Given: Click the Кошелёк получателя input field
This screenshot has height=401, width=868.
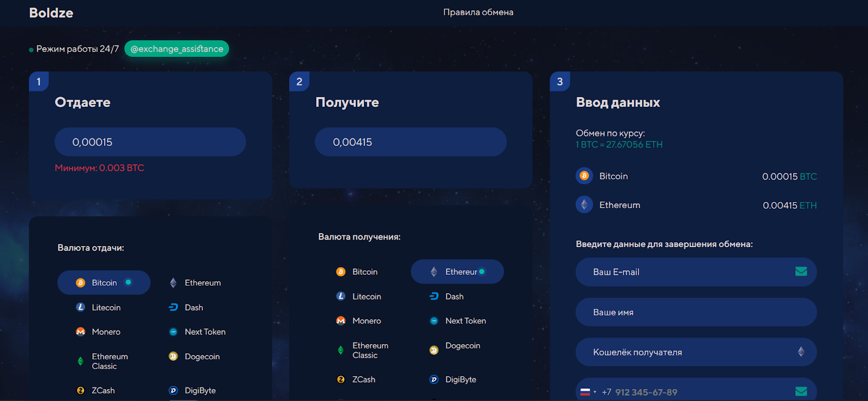Looking at the screenshot, I should point(696,352).
